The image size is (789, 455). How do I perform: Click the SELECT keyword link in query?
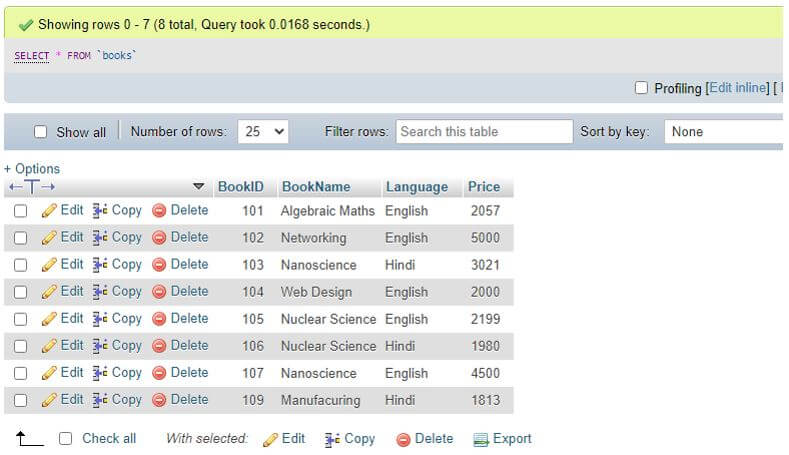32,56
